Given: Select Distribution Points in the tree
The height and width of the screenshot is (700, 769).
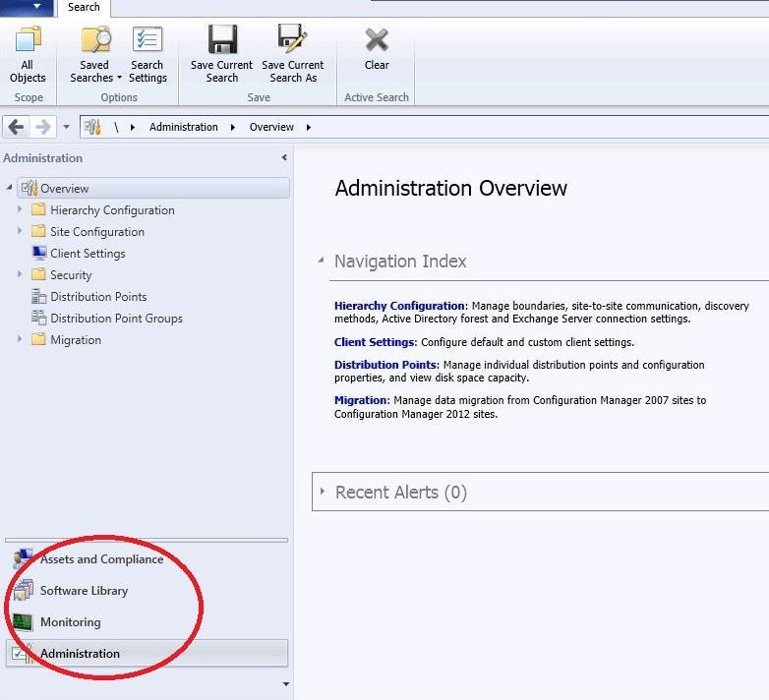Looking at the screenshot, I should point(98,297).
